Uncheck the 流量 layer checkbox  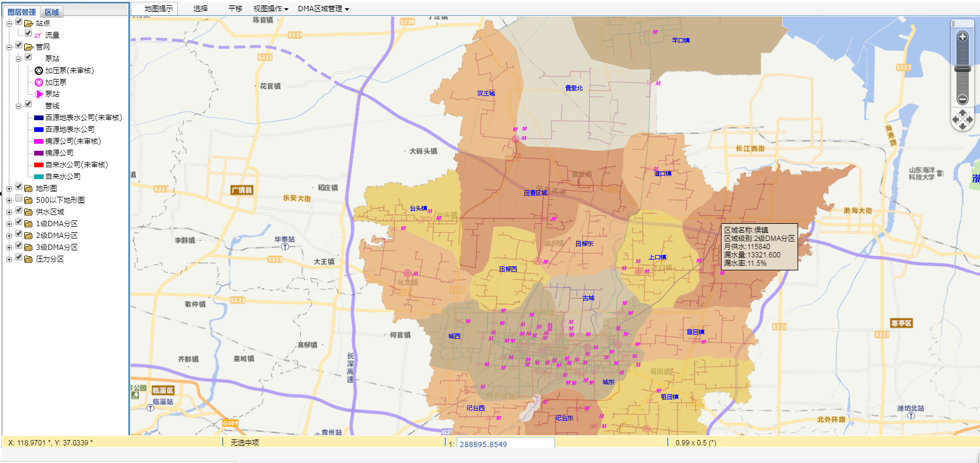pyautogui.click(x=28, y=34)
